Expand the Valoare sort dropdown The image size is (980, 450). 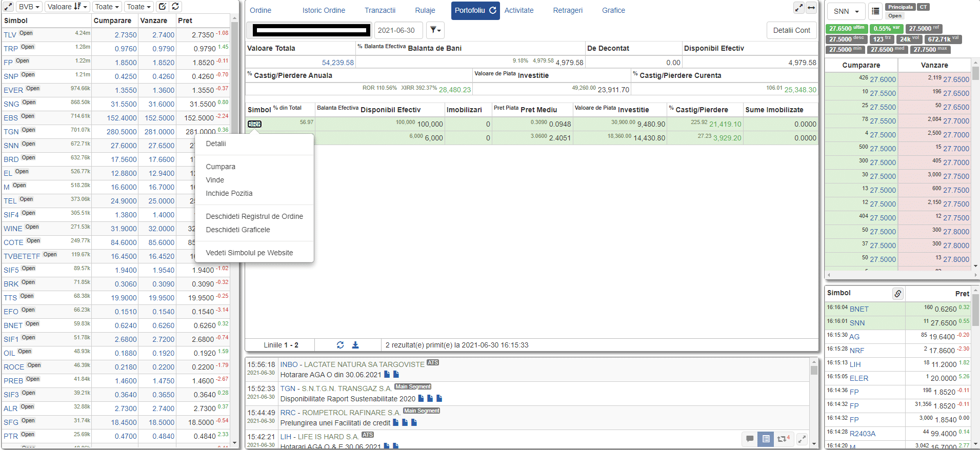click(x=67, y=7)
